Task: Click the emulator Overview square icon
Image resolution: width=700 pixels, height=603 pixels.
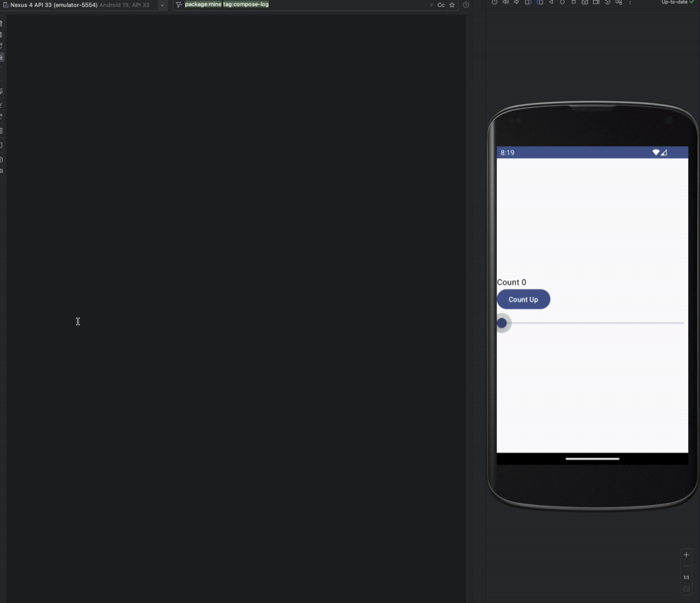Action: coord(573,2)
